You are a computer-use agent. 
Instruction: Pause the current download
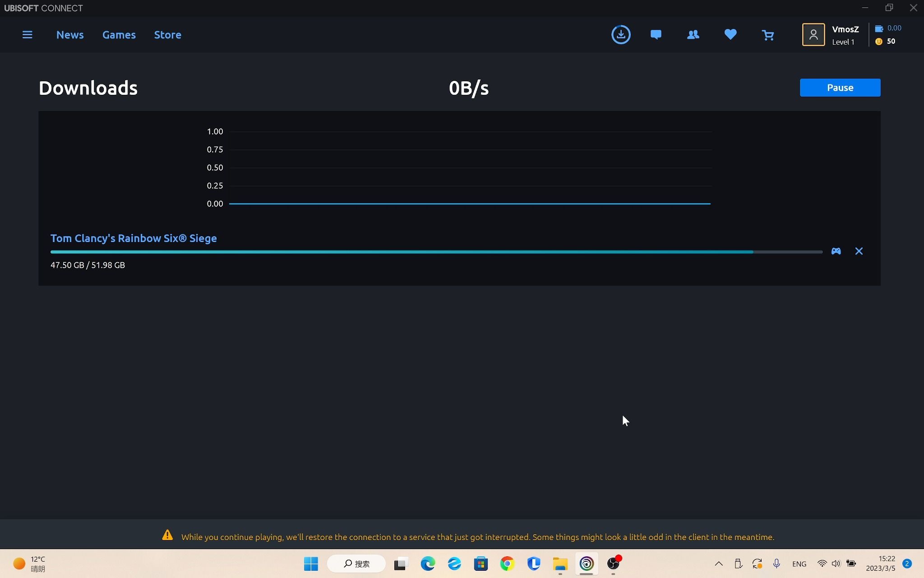(840, 88)
